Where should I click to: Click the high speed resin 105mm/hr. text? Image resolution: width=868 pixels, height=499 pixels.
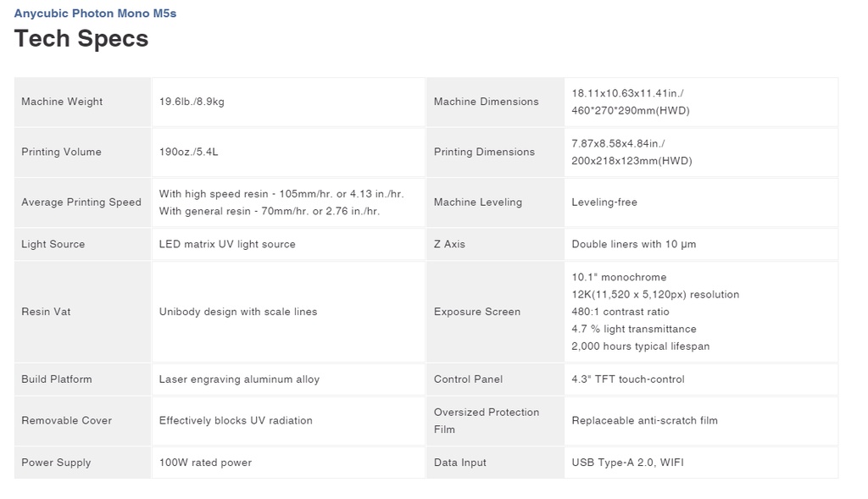click(x=281, y=194)
